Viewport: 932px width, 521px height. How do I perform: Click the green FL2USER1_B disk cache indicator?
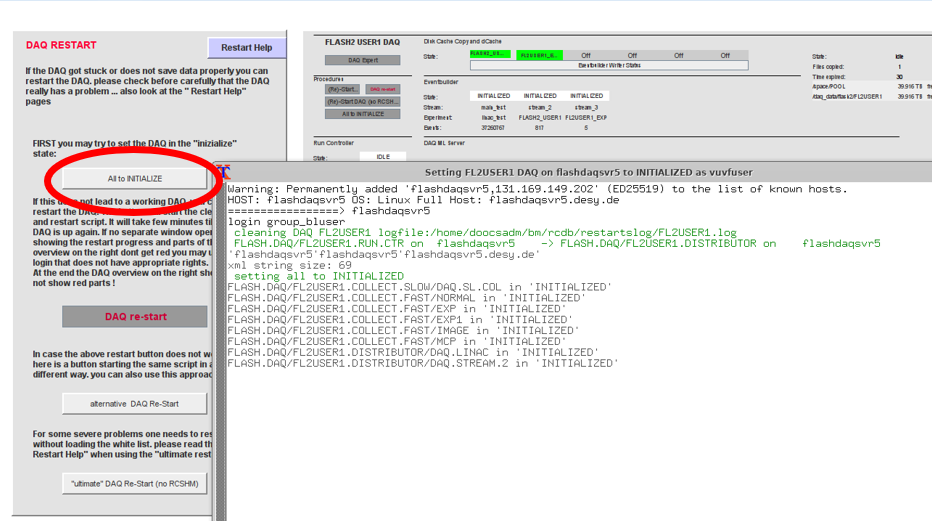click(538, 55)
